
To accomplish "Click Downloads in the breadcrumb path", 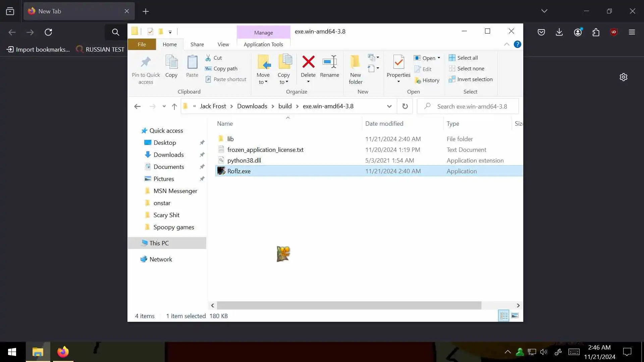I will (x=252, y=106).
